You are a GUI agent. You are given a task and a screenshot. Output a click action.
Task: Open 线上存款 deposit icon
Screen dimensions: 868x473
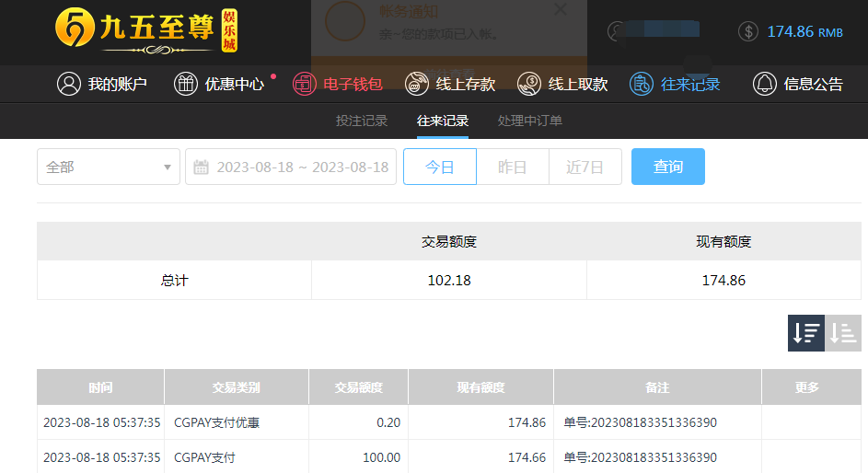pos(417,84)
